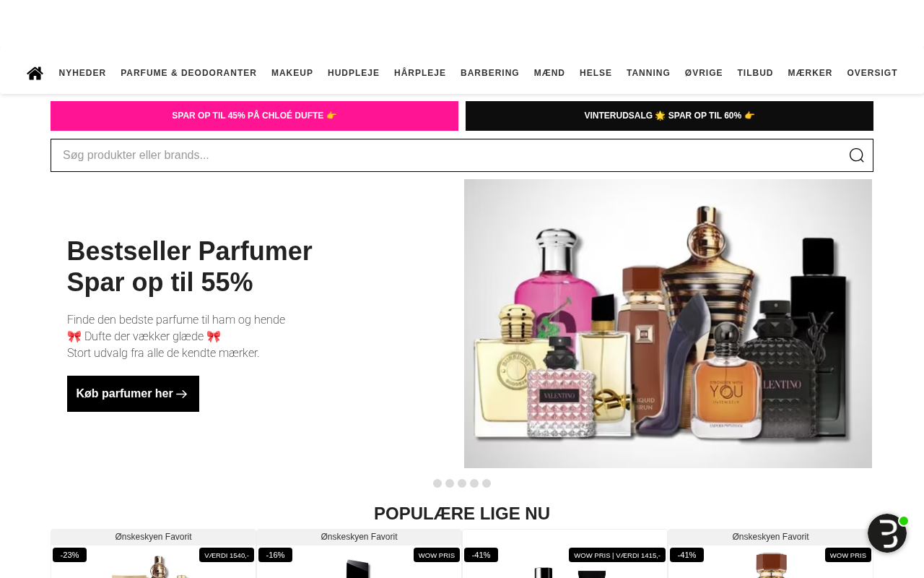Viewport: 924px width, 578px height.
Task: Open the Nyheder menu item
Action: (82, 73)
